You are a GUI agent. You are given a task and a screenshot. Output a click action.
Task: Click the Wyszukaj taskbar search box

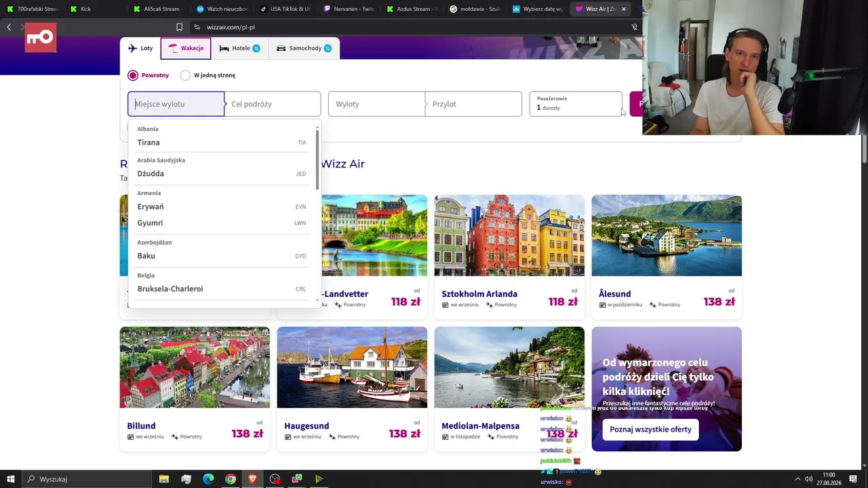pos(88,479)
